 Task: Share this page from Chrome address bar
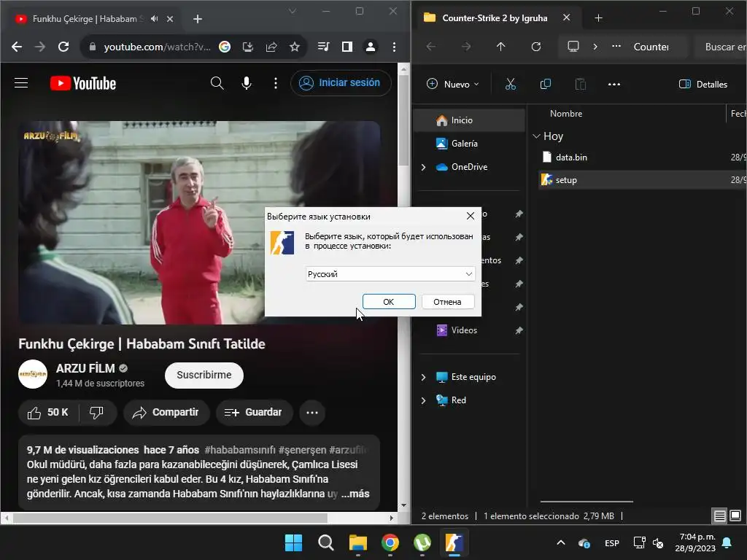click(x=271, y=47)
